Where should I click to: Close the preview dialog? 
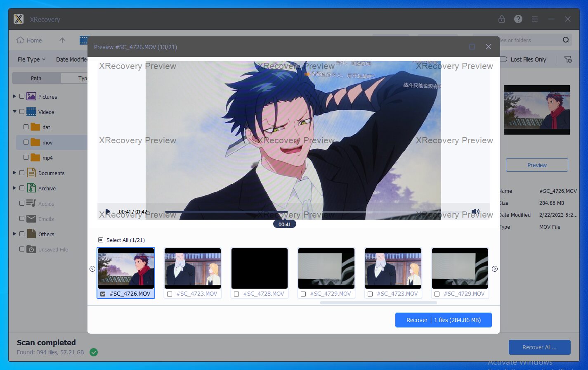pos(489,47)
